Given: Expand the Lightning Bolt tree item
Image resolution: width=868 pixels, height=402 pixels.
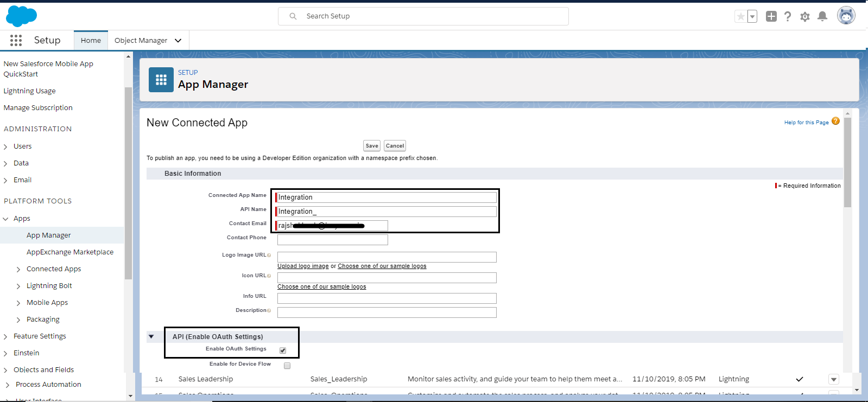Looking at the screenshot, I should 18,286.
